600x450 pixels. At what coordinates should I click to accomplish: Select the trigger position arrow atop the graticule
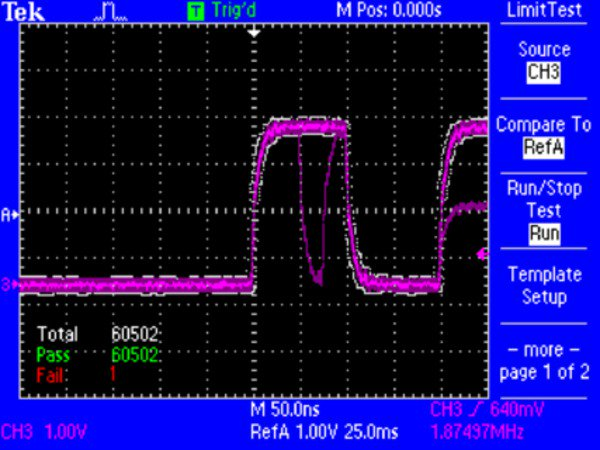tap(254, 32)
